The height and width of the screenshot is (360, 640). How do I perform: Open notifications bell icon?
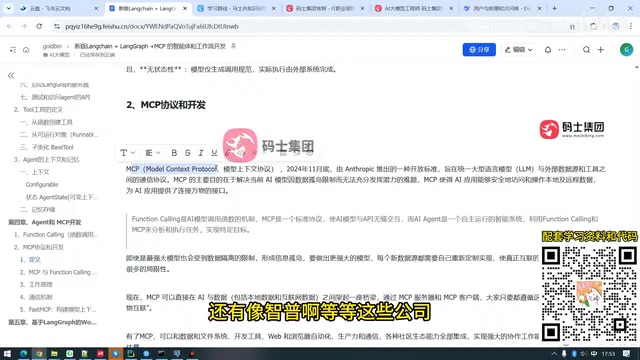tap(548, 50)
